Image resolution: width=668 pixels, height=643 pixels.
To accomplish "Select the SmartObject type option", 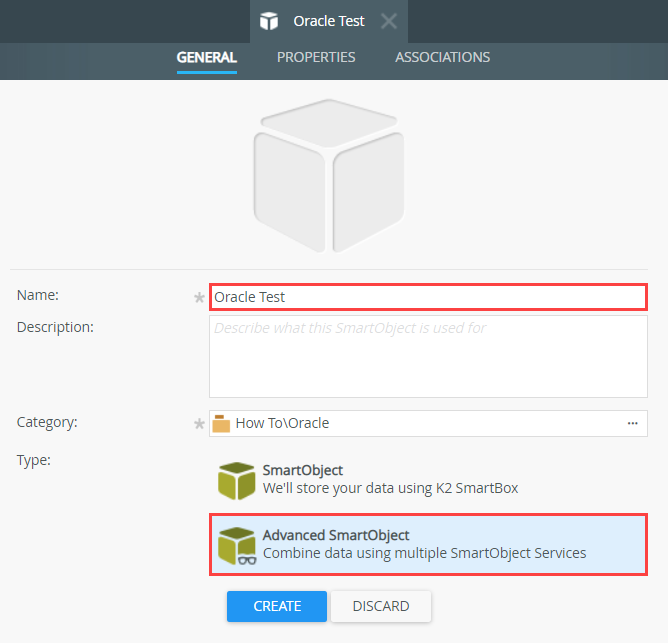I will coord(428,480).
